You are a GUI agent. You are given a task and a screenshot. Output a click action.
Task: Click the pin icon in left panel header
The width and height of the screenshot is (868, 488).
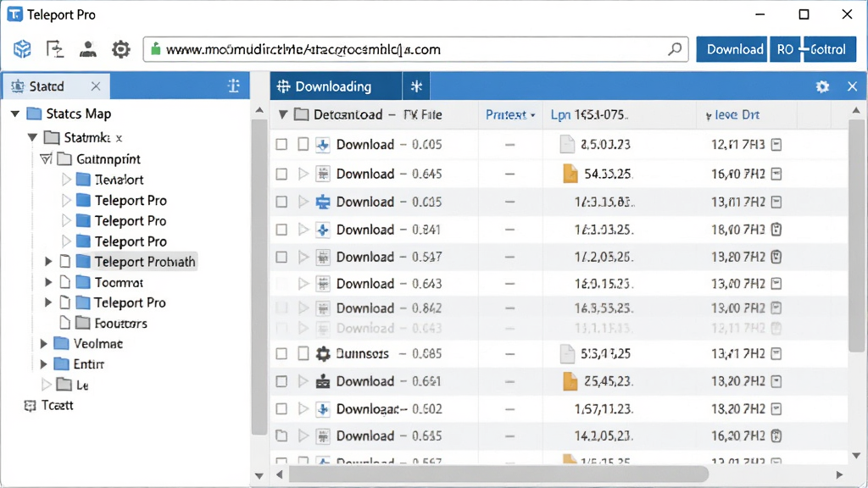tap(234, 86)
